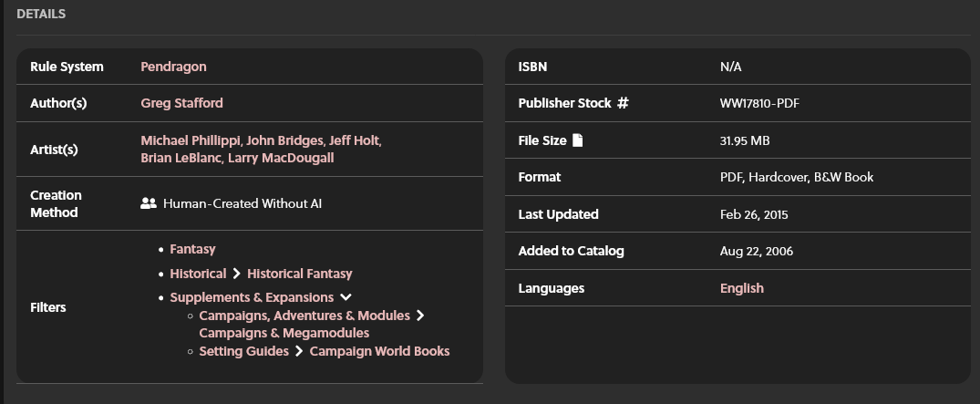
Task: Open Campaign World Books link
Action: (379, 351)
